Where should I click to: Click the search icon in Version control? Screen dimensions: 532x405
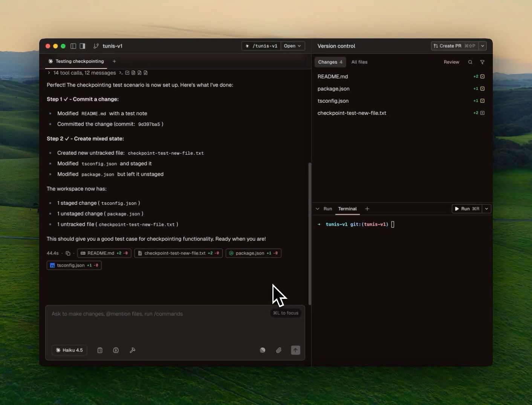click(x=470, y=62)
